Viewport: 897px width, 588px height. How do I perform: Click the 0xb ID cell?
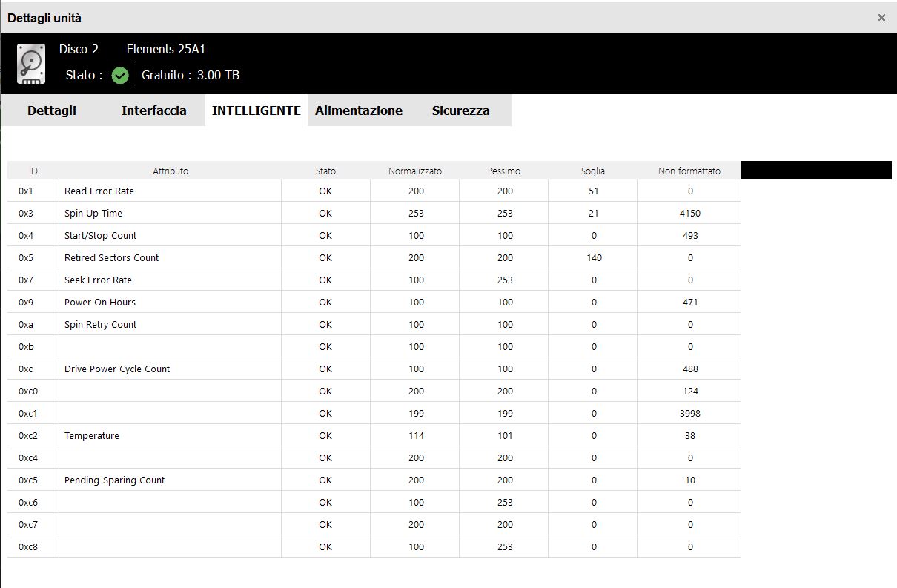(x=33, y=346)
